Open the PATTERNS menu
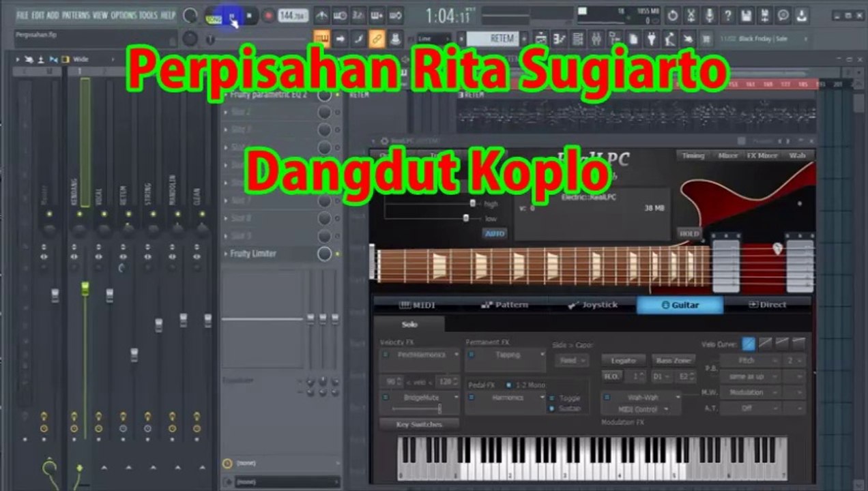868x491 pixels. [76, 15]
